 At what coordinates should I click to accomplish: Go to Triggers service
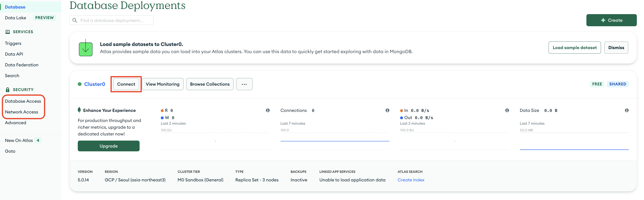coord(13,43)
